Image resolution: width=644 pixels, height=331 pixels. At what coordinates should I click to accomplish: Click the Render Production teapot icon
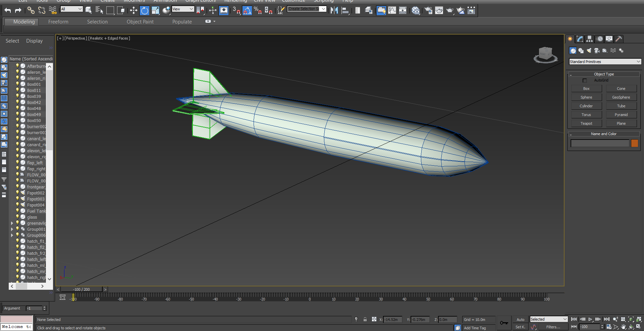(450, 10)
